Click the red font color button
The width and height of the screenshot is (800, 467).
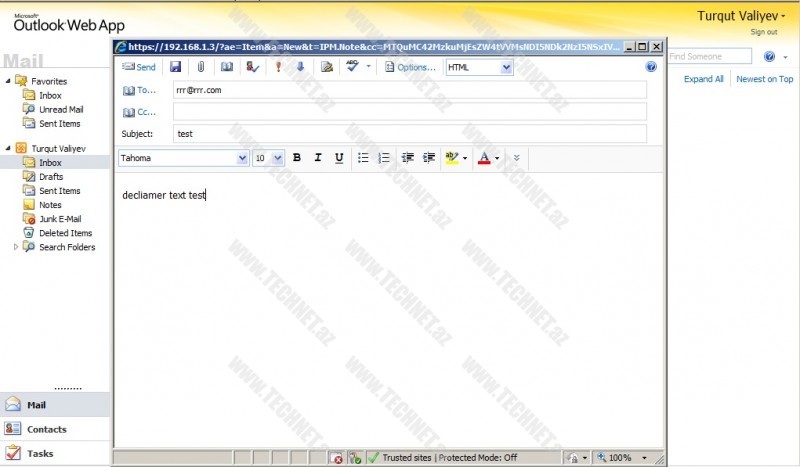pos(484,158)
